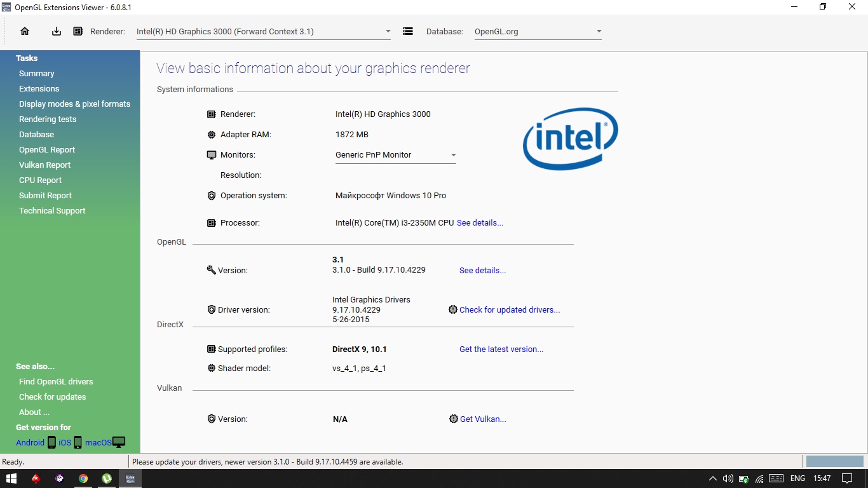Click the shield icon beside Driver version

coord(212,309)
